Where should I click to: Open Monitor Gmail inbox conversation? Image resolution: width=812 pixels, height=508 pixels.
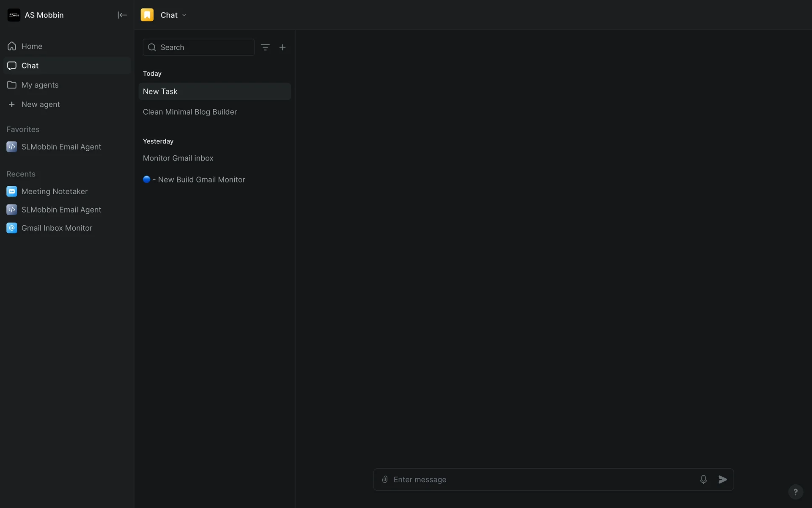pyautogui.click(x=178, y=158)
